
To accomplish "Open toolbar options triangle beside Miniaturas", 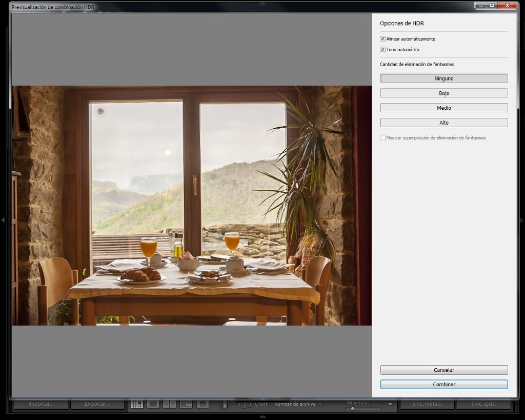I will click(x=390, y=404).
